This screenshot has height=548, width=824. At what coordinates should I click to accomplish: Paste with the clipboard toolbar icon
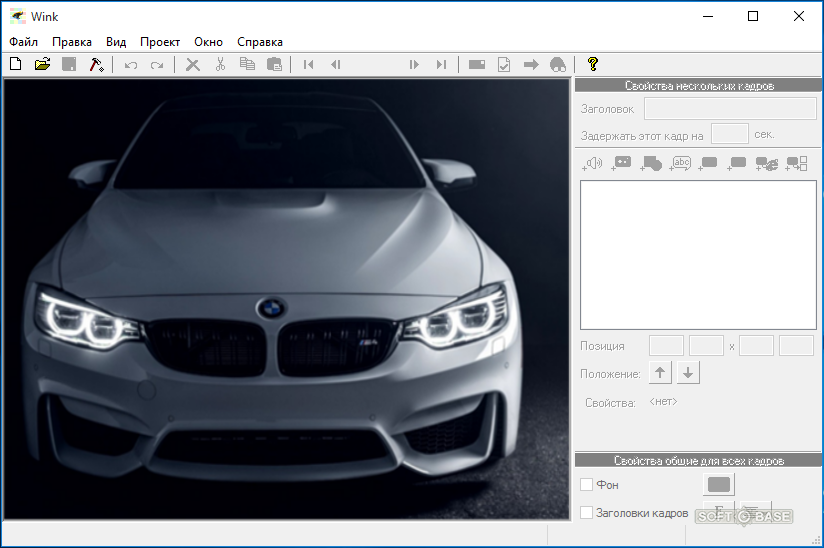point(274,64)
